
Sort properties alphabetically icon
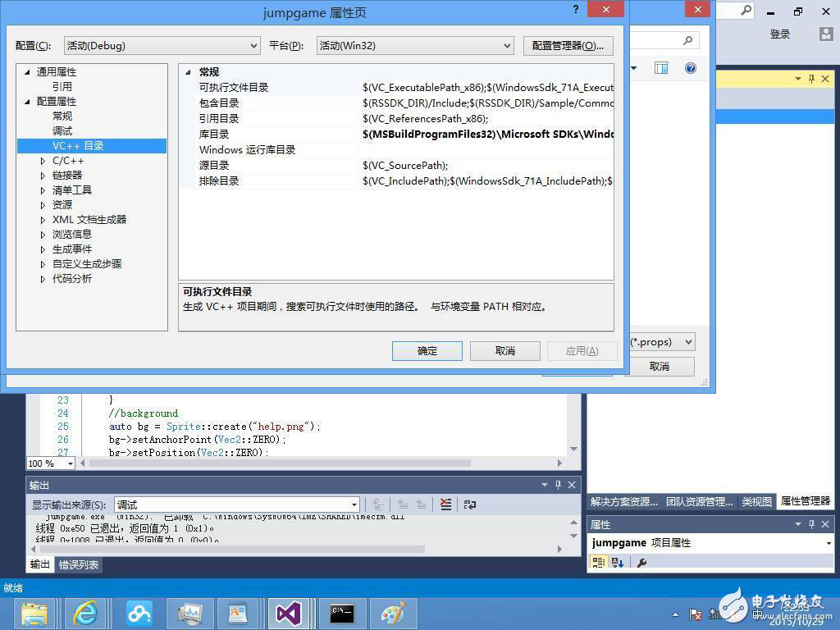coord(618,563)
